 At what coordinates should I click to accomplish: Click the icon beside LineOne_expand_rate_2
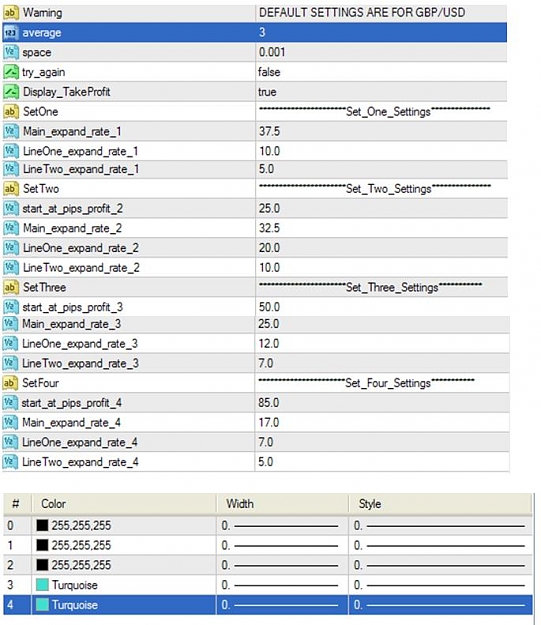(10, 248)
